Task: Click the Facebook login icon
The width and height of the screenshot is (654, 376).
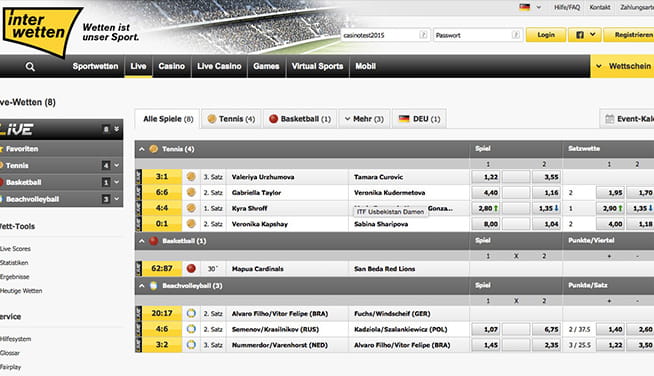Action: click(x=580, y=35)
